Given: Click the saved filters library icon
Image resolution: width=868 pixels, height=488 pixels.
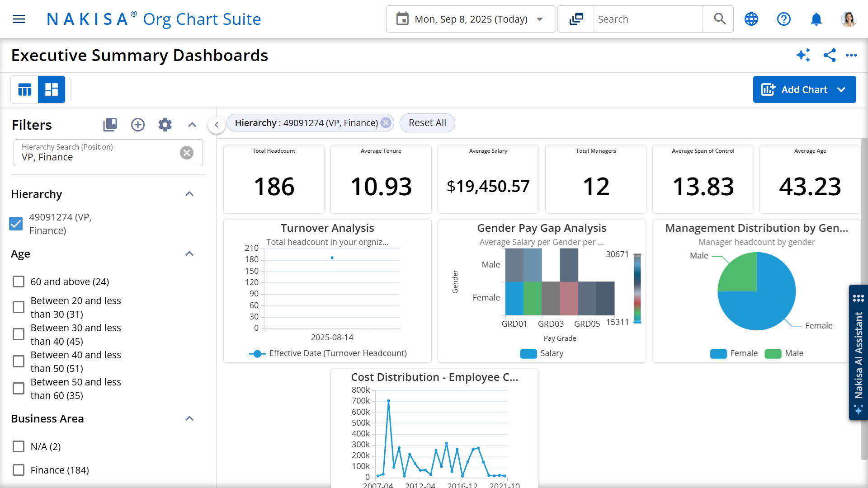Looking at the screenshot, I should (110, 125).
